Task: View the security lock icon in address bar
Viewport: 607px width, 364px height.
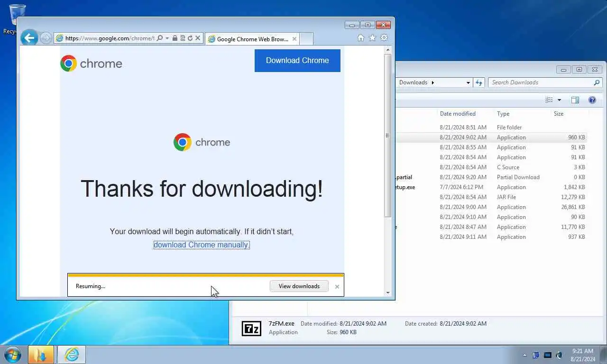Action: [175, 38]
